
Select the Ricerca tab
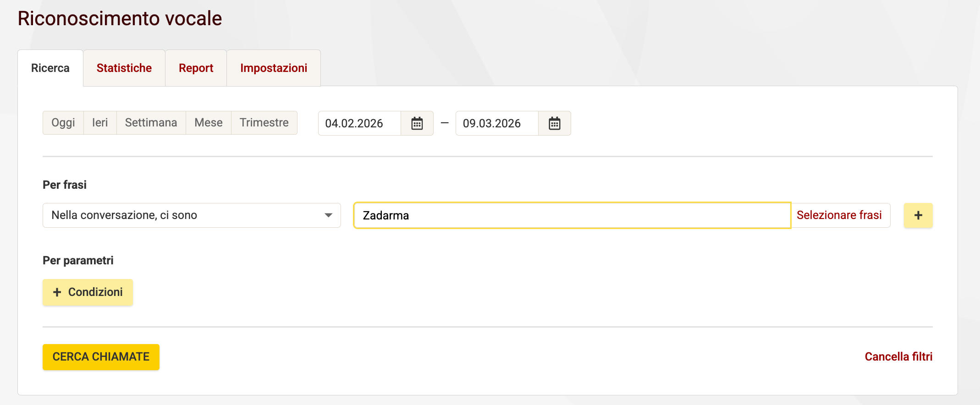point(50,68)
